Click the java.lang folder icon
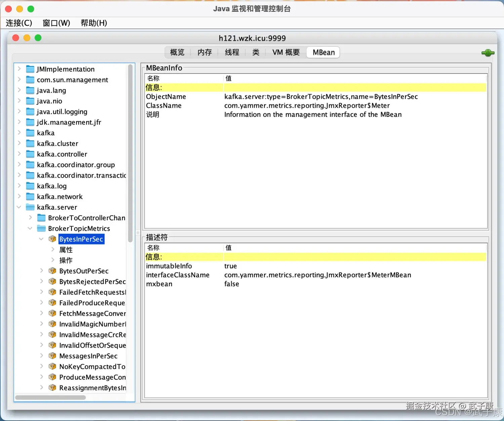The height and width of the screenshot is (421, 504). pyautogui.click(x=30, y=90)
